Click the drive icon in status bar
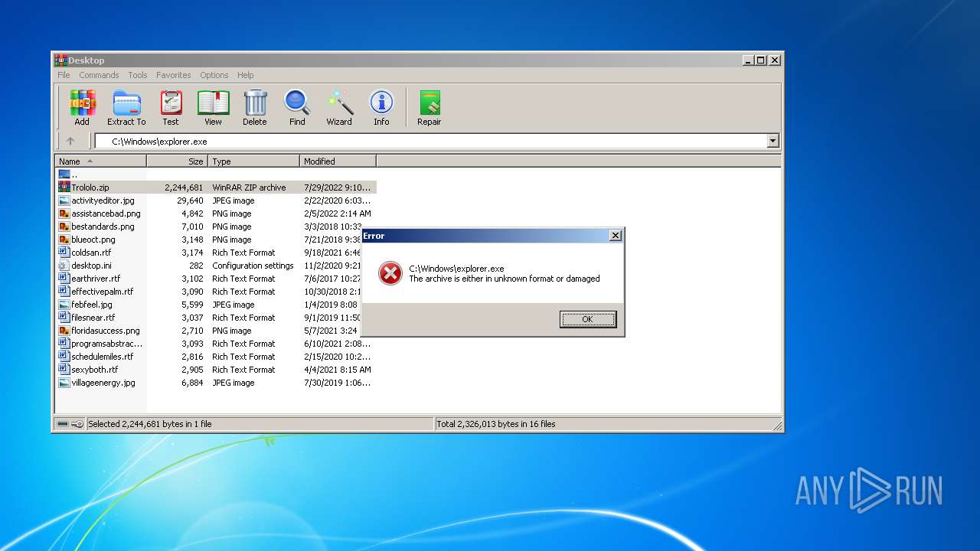Screen dimensions: 980x551 pyautogui.click(x=63, y=424)
